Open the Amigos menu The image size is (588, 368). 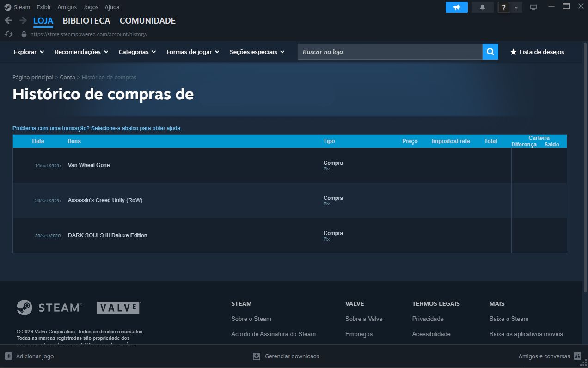tap(67, 7)
